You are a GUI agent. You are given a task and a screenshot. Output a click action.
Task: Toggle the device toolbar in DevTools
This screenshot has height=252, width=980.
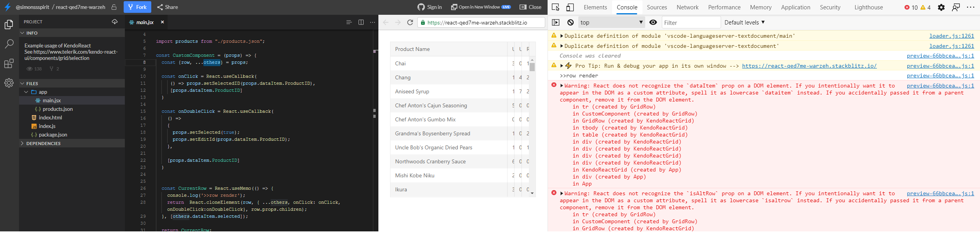[x=570, y=7]
